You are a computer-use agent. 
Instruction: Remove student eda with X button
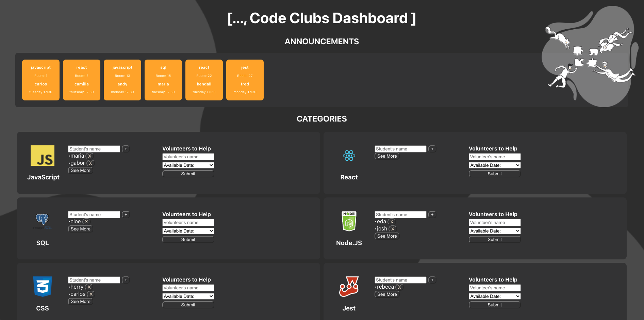click(392, 222)
